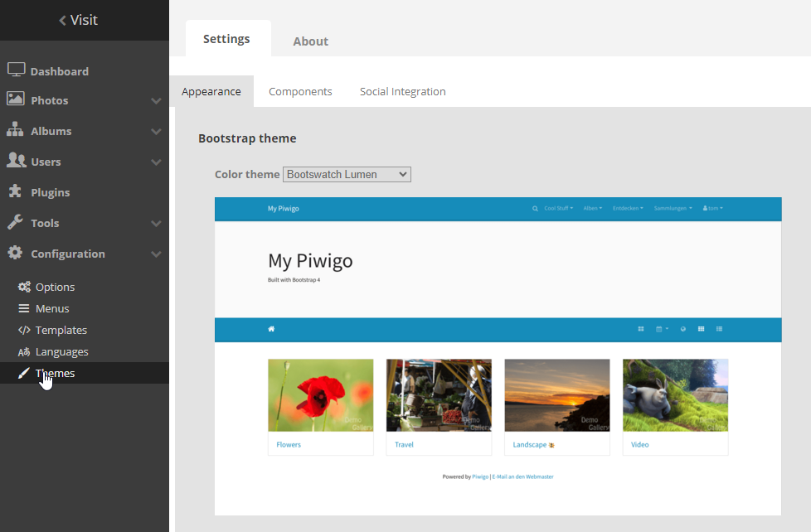Click the Tools wrench icon
Viewport: 811px width, 532px height.
click(x=15, y=222)
